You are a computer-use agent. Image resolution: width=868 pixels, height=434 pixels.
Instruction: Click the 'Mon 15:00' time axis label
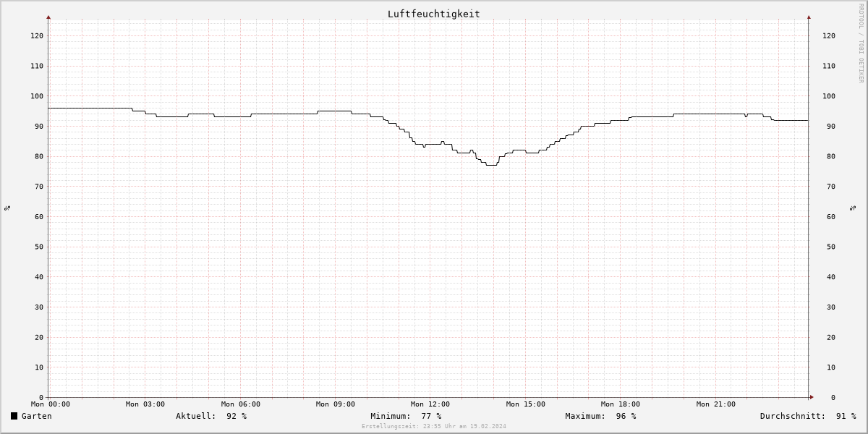(x=526, y=404)
